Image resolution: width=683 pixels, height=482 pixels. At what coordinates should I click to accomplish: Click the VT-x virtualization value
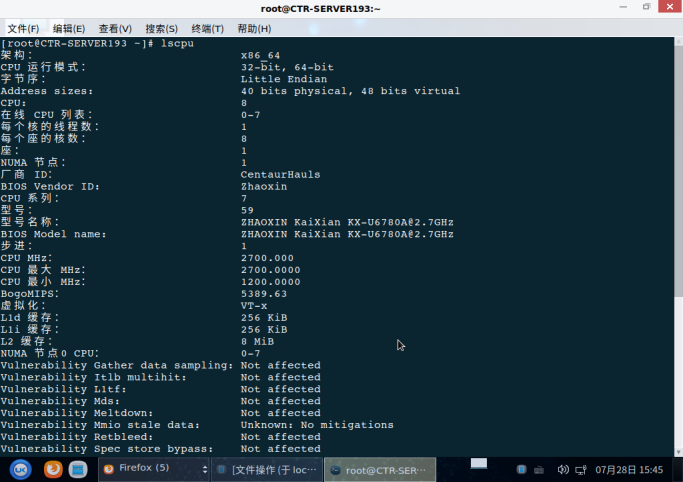(254, 306)
